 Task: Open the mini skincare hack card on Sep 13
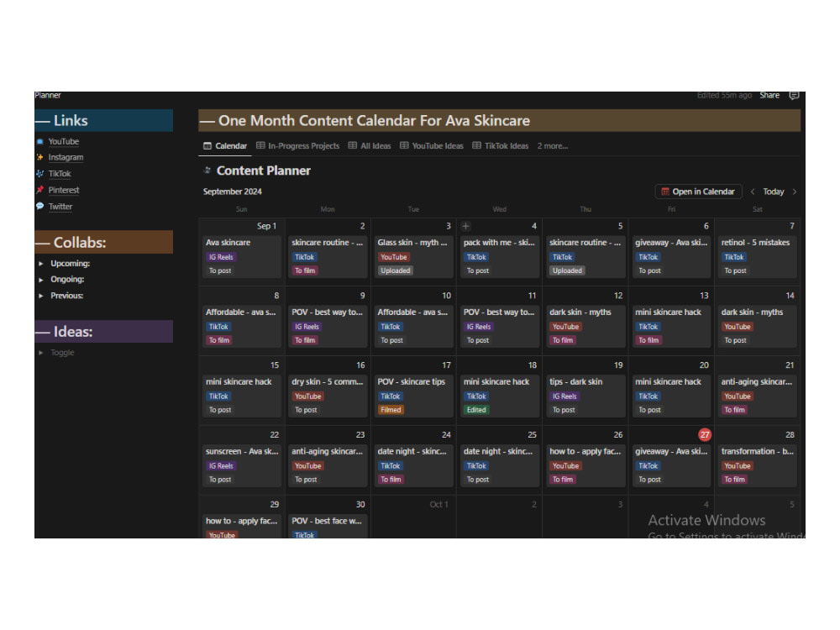tap(671, 326)
